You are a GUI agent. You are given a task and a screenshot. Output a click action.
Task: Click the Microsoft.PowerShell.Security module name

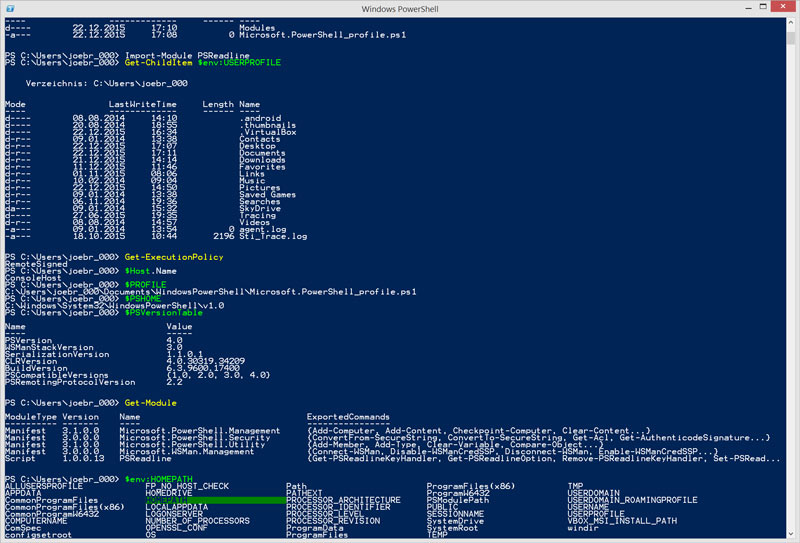click(194, 438)
